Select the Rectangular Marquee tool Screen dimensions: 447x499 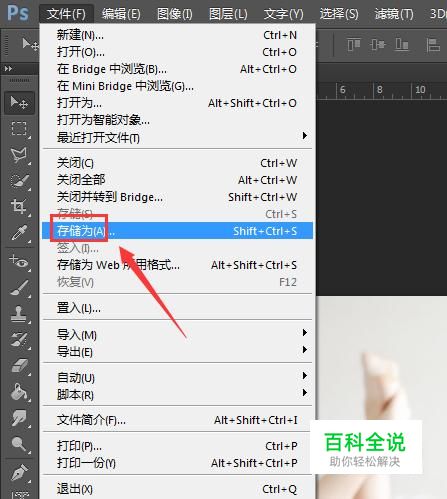(19, 129)
